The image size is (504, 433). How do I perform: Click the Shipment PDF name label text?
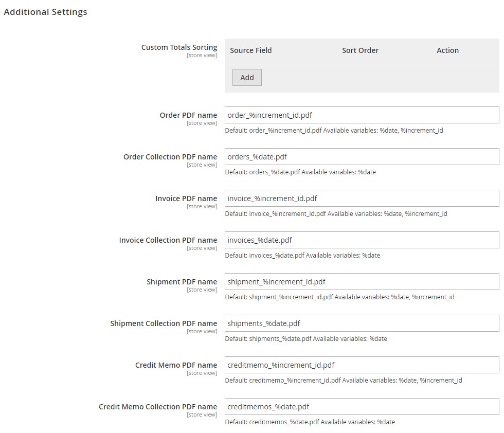click(x=182, y=282)
